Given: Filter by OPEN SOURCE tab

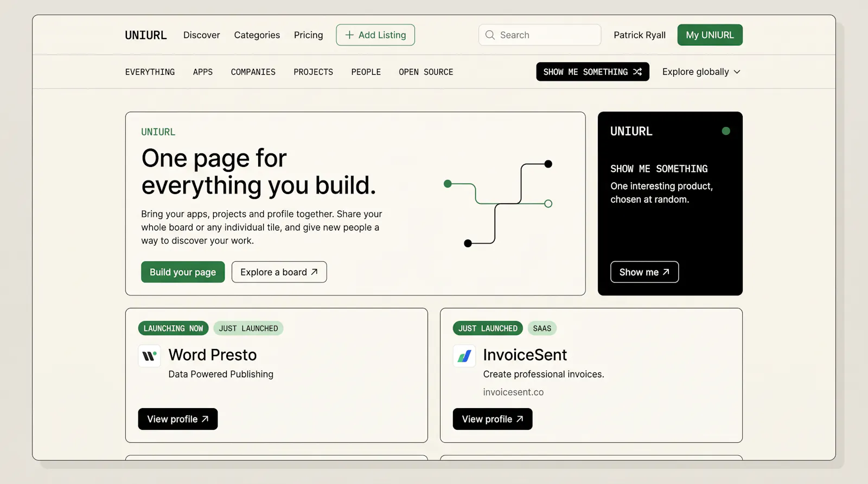Looking at the screenshot, I should (x=426, y=72).
